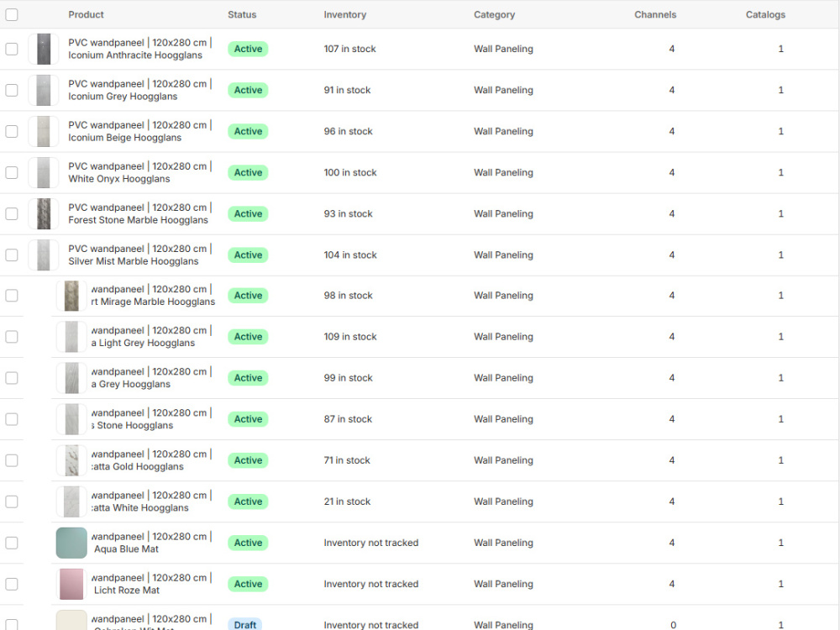Select checkbox for Iconium Grey Hoogglans row
The height and width of the screenshot is (630, 840).
[x=12, y=90]
